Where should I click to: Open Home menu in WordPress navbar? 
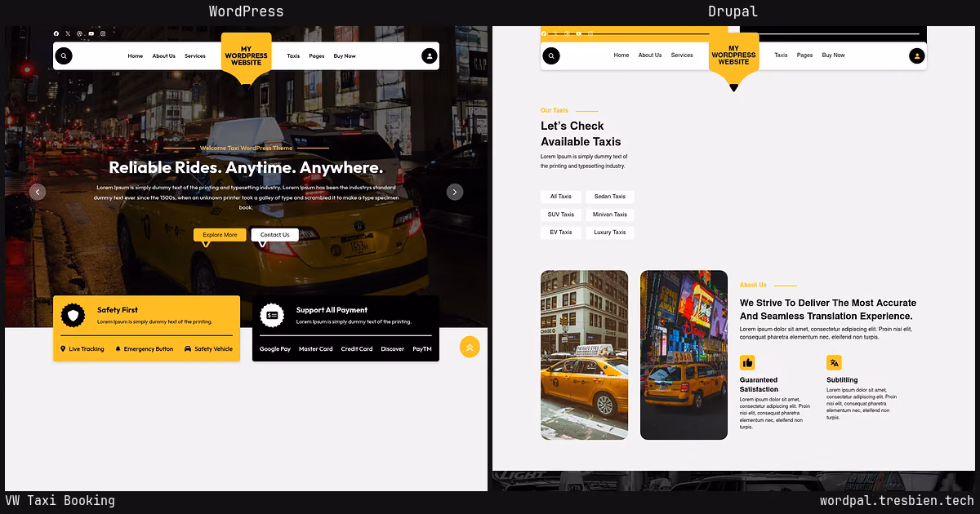click(x=136, y=56)
